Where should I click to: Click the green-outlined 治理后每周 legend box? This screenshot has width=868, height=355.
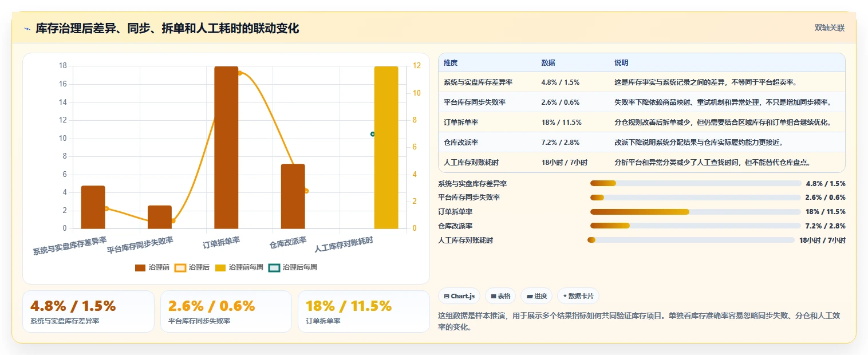274,267
